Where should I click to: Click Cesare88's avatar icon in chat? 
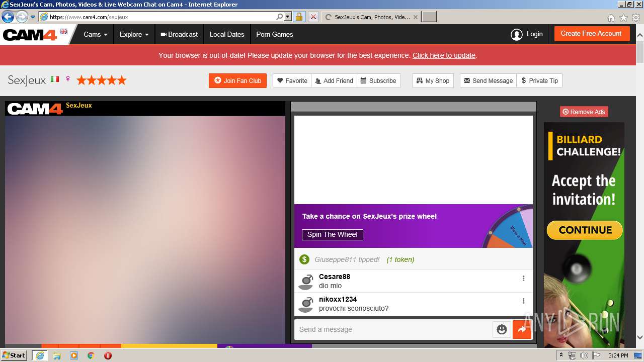(305, 282)
